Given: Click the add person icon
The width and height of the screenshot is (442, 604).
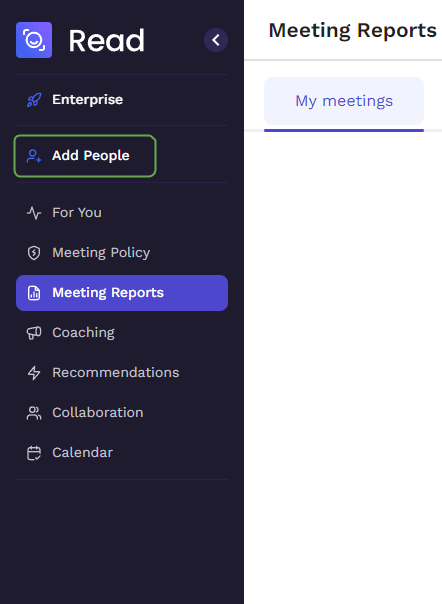Looking at the screenshot, I should 34,156.
